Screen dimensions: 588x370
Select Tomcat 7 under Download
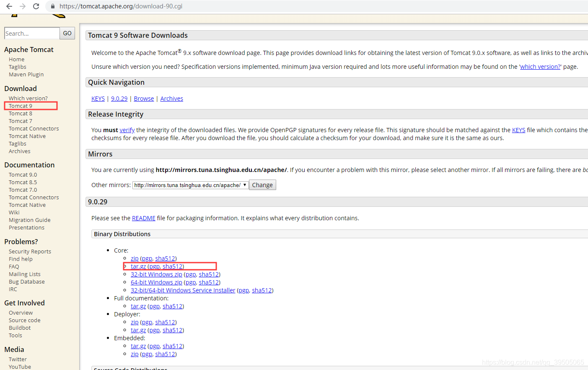tap(21, 121)
